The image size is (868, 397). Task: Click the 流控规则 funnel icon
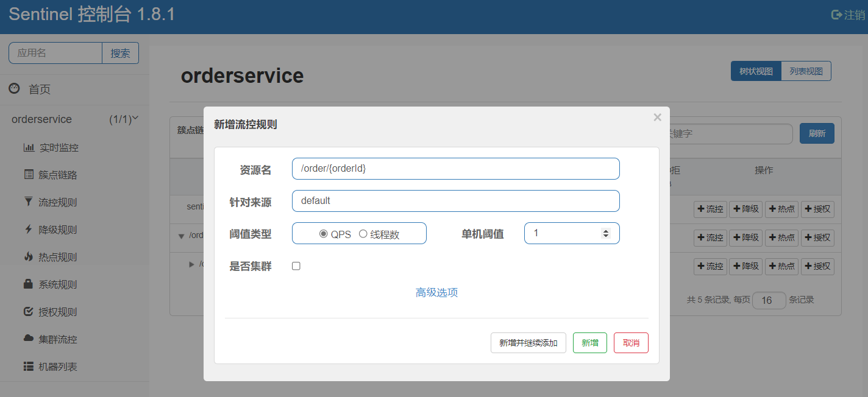[29, 202]
